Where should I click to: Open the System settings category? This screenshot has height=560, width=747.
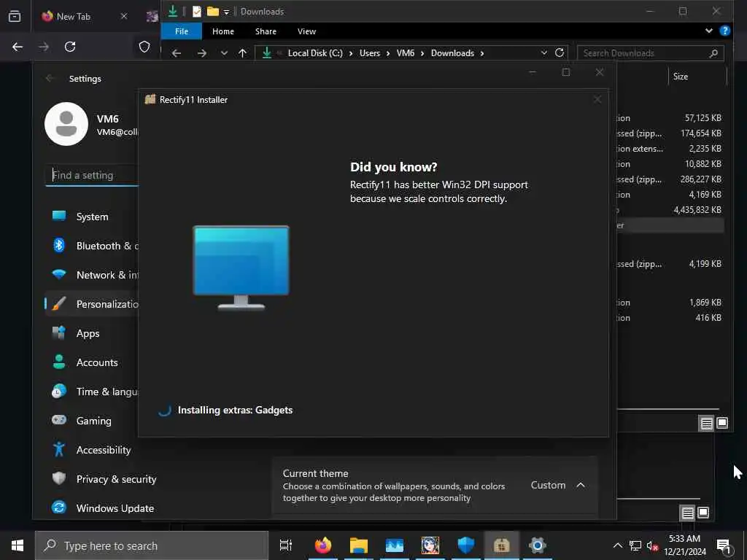(91, 217)
